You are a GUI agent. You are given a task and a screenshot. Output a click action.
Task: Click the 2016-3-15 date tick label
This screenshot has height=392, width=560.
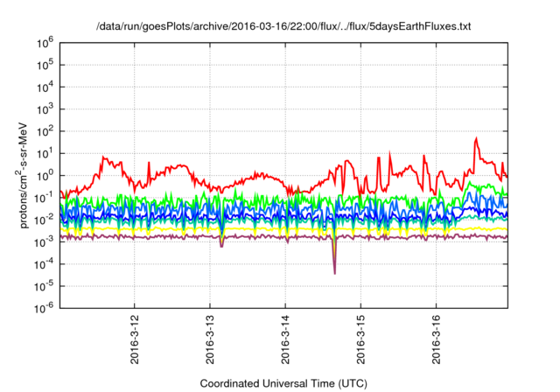tap(361, 339)
